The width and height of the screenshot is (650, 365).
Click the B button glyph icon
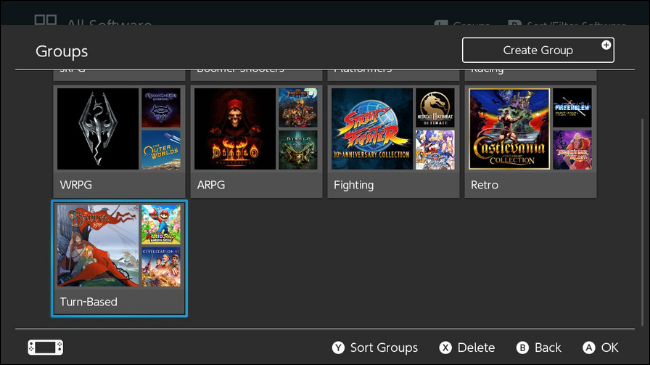tap(523, 348)
